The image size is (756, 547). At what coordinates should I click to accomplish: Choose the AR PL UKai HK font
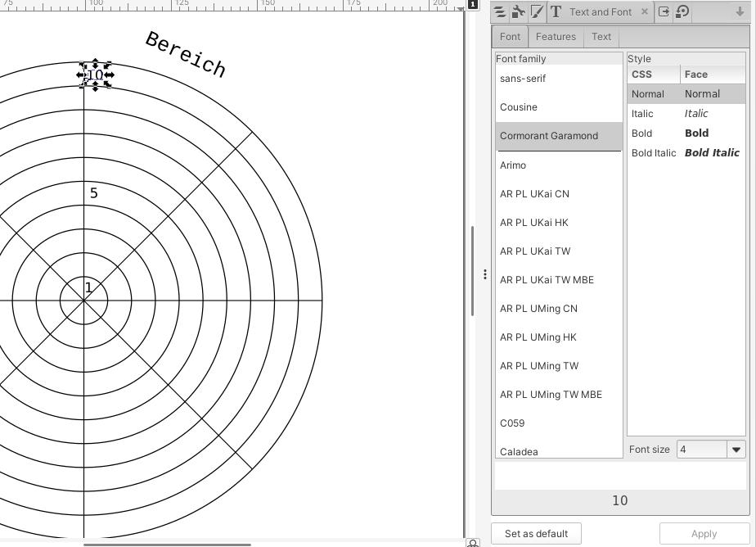coord(559,223)
